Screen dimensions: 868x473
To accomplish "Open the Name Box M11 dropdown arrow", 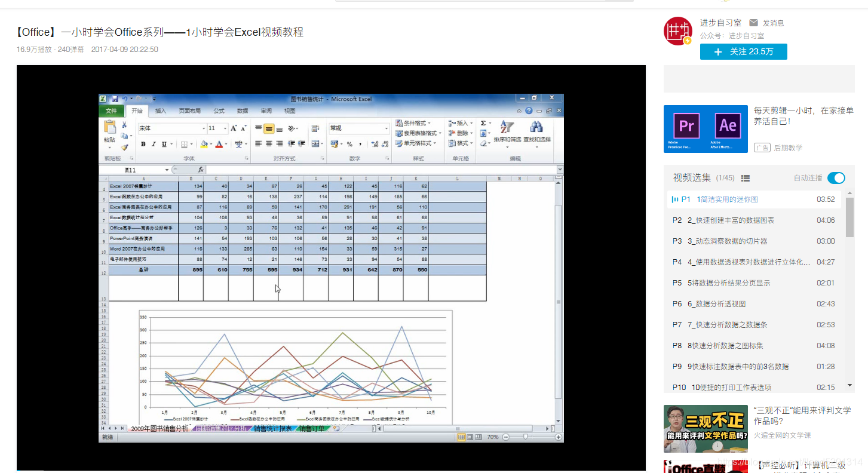I will point(167,170).
